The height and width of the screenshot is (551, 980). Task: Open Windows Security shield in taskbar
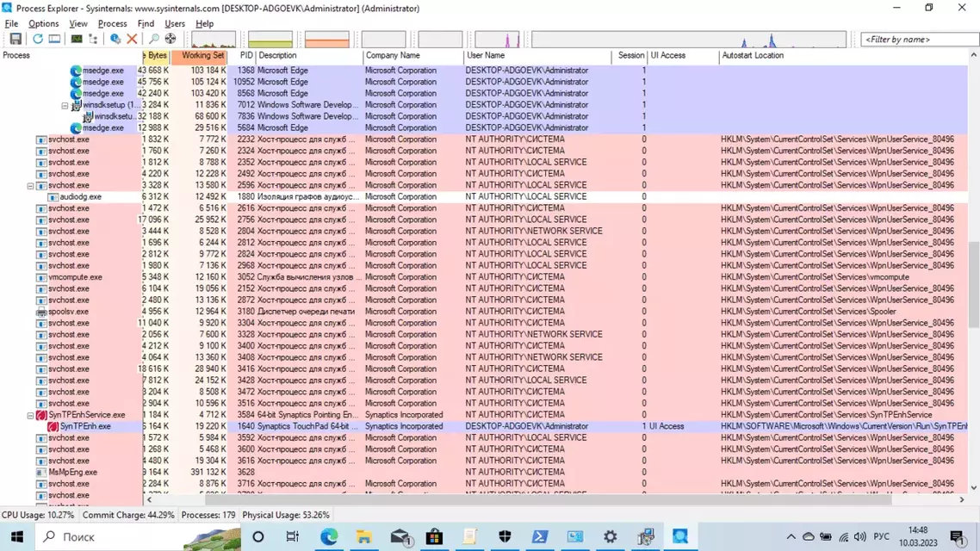(505, 536)
